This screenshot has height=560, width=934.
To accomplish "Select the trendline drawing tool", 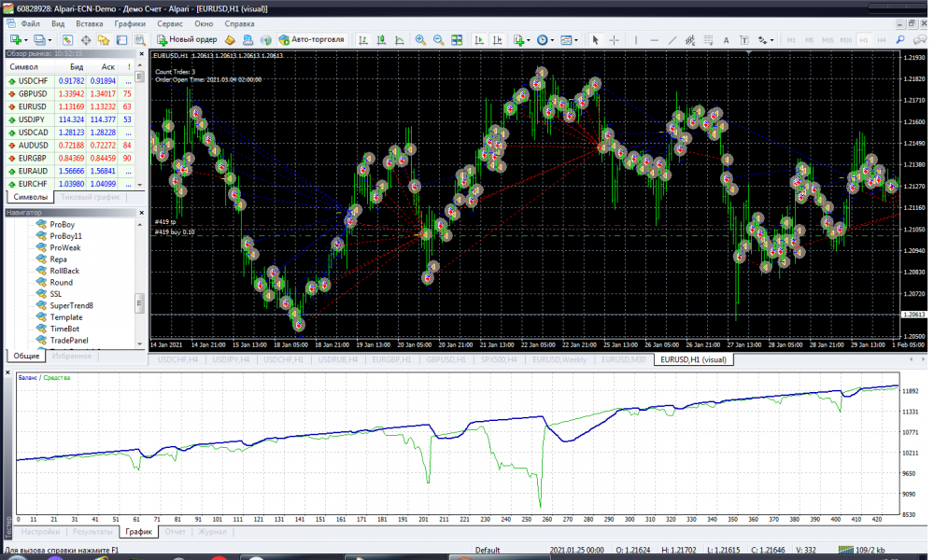I will tap(673, 40).
